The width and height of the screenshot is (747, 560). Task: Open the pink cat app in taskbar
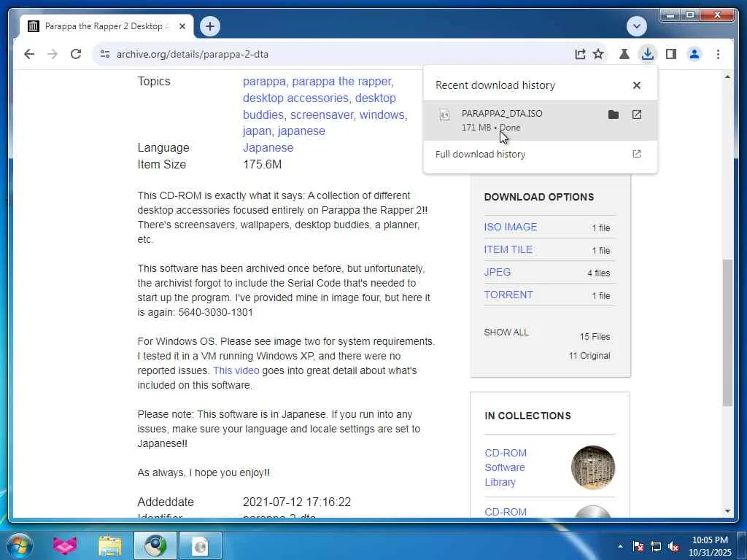point(65,545)
